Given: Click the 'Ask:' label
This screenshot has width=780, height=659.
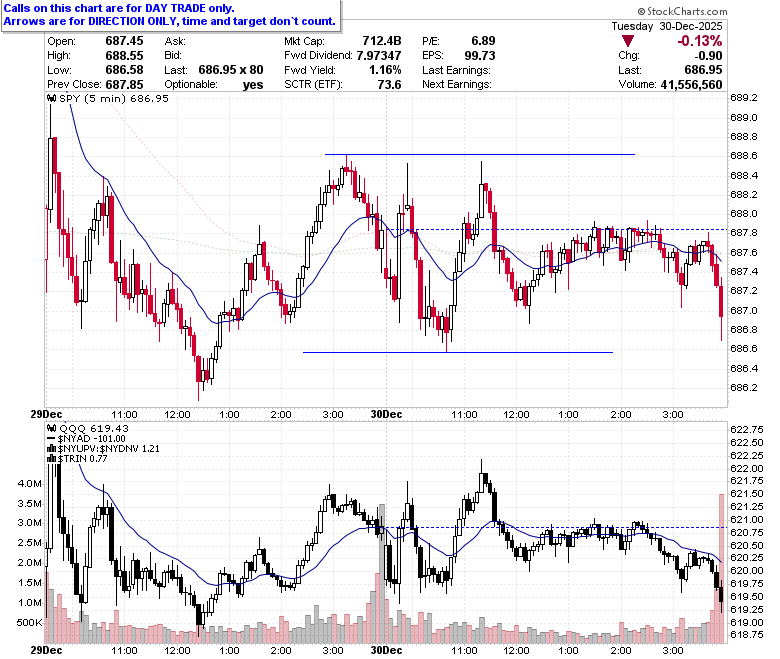Looking at the screenshot, I should (175, 41).
